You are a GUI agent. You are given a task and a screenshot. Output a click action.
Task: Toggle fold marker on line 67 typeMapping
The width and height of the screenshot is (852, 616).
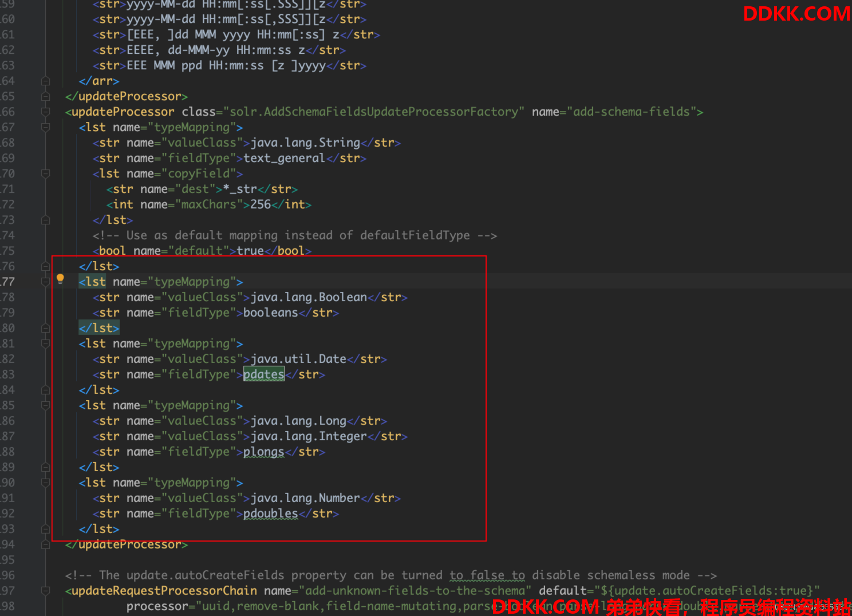tap(46, 127)
